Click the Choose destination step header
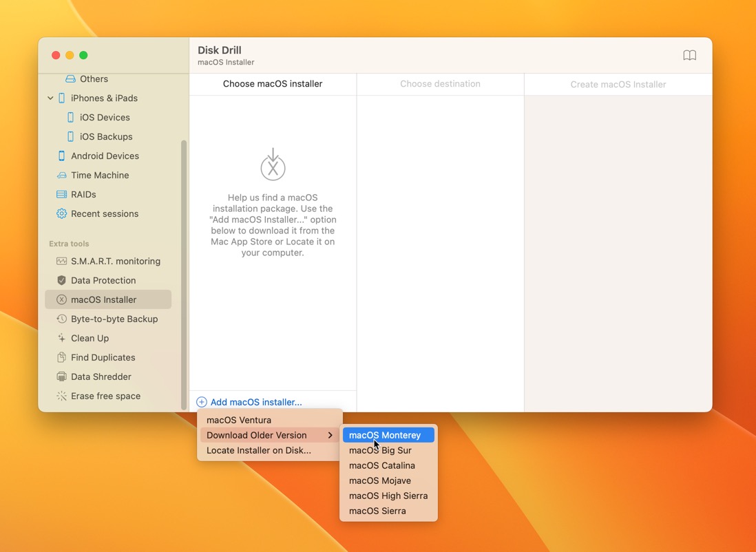This screenshot has width=756, height=552. [440, 84]
